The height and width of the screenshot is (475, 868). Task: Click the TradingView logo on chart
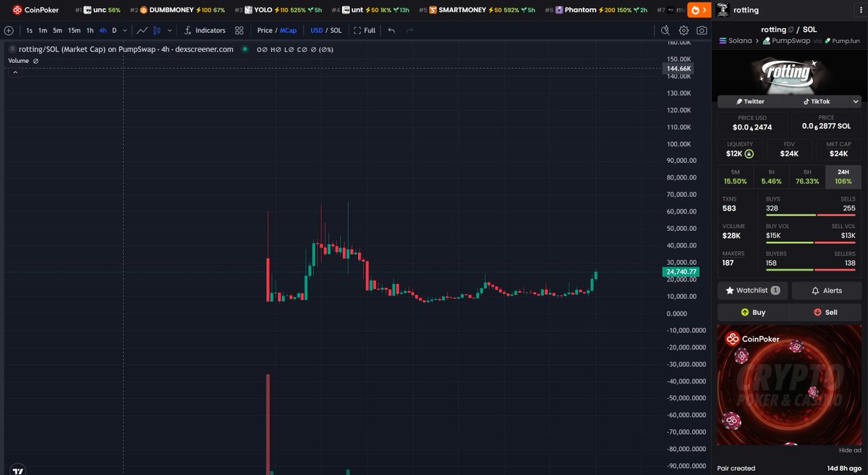pos(17,470)
